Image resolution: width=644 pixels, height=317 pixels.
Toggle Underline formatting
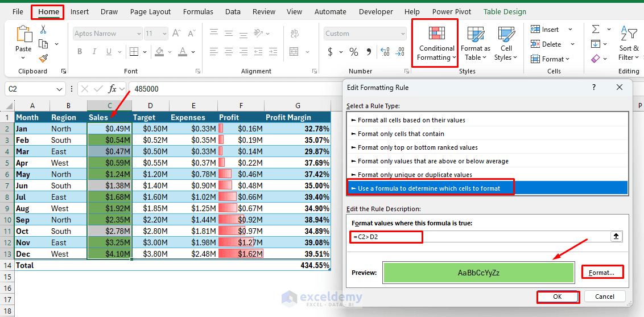pos(109,52)
